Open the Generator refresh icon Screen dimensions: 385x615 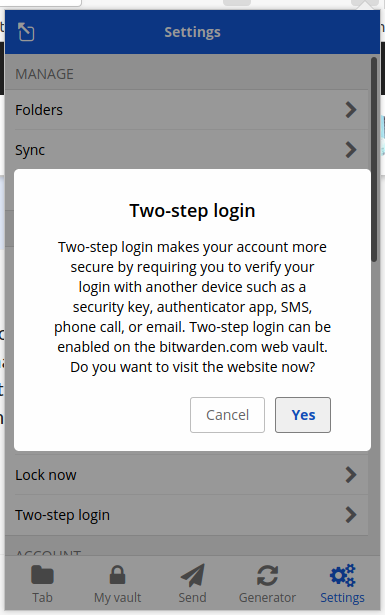tap(267, 575)
